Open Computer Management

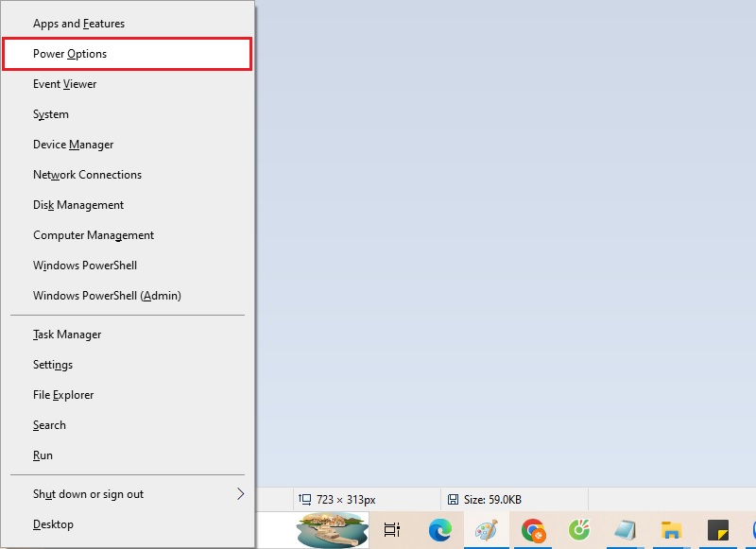point(128,235)
